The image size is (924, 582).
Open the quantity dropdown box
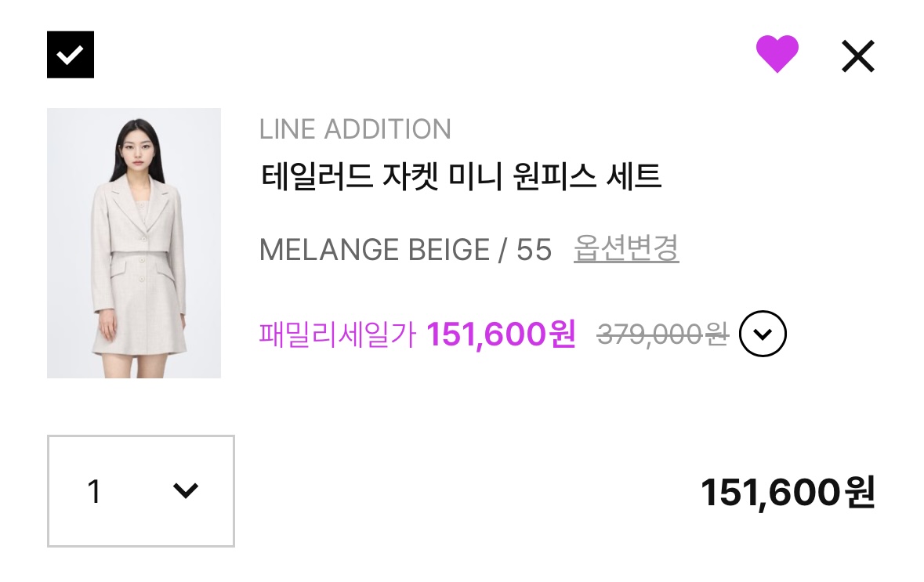(141, 491)
